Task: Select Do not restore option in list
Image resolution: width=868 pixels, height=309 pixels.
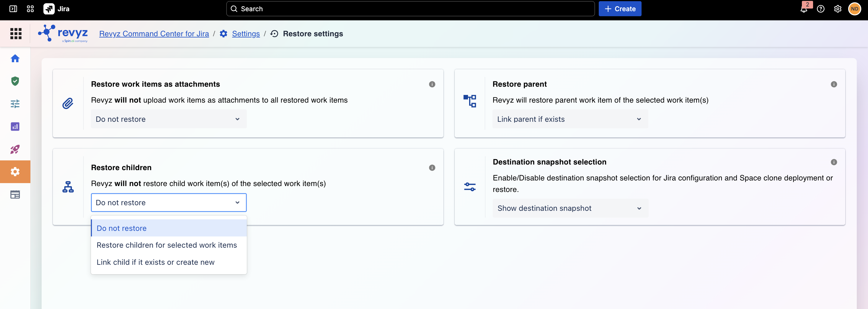Action: click(x=169, y=228)
